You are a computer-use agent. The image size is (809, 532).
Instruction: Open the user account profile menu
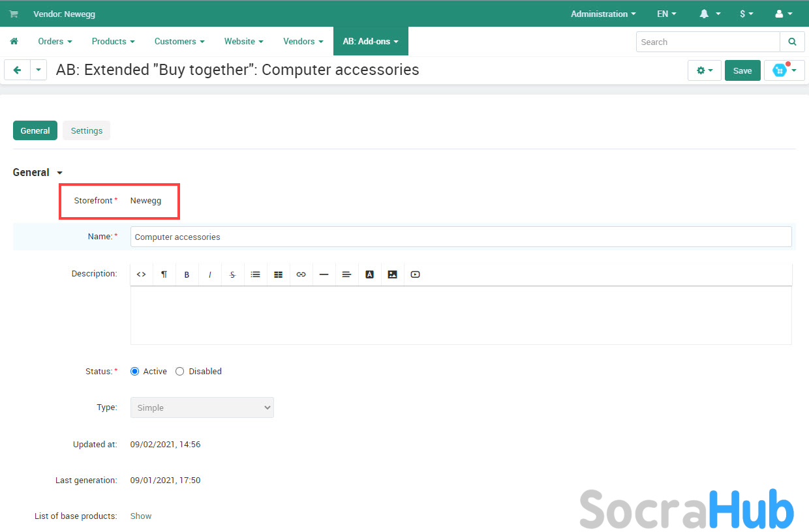(784, 14)
